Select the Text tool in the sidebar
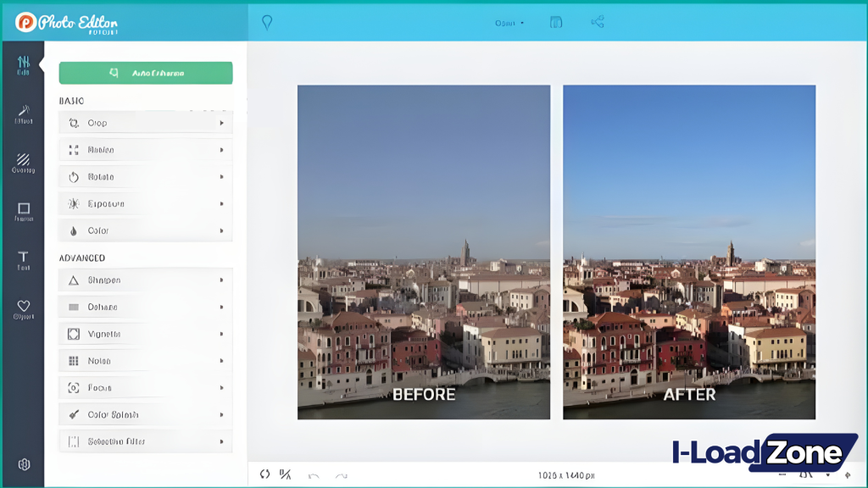Viewport: 868px width, 488px height. point(24,260)
